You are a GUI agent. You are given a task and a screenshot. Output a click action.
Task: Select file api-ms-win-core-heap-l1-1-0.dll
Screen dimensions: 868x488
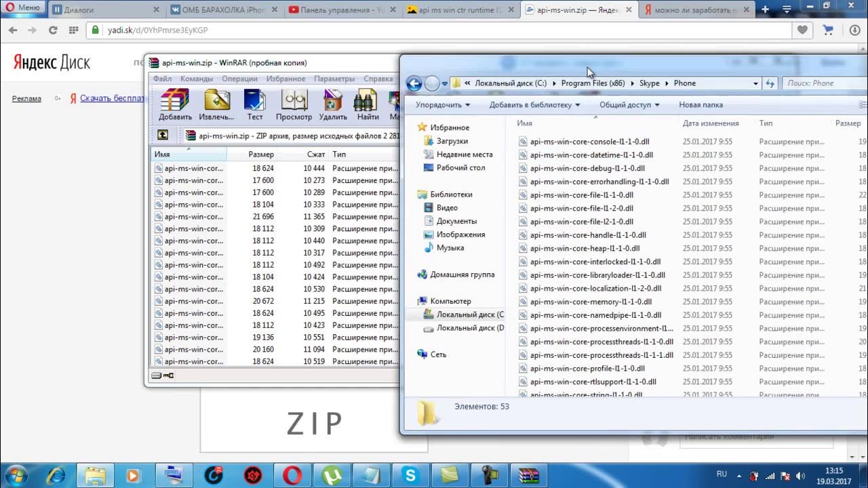click(x=585, y=248)
